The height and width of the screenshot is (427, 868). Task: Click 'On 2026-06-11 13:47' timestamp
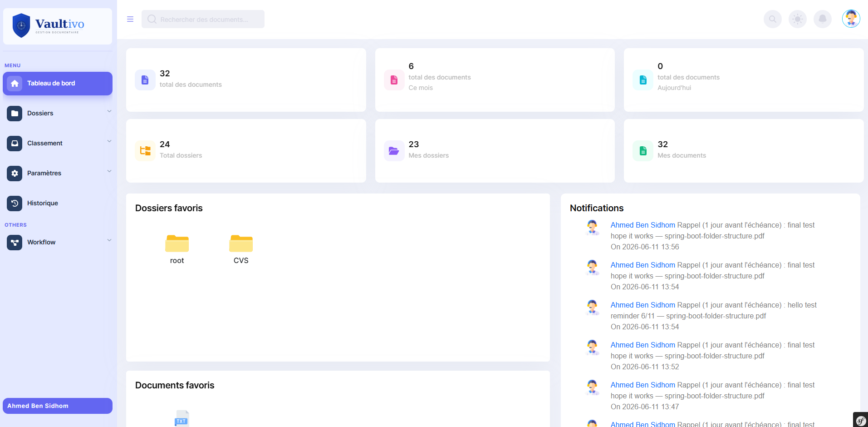(x=644, y=407)
